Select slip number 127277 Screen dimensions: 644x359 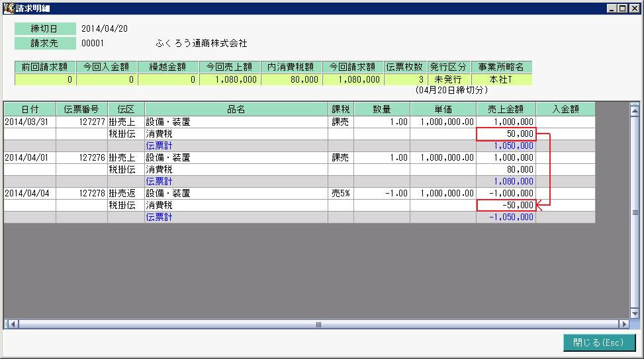81,122
